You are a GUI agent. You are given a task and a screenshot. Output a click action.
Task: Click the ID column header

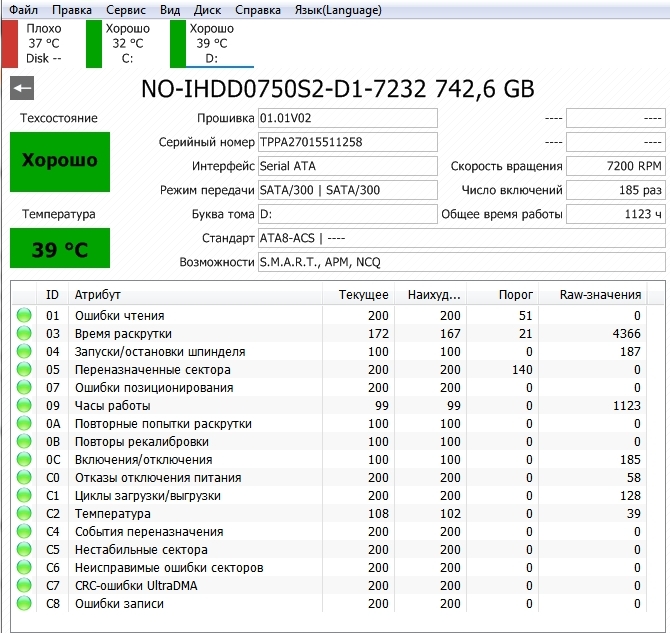pos(53,294)
